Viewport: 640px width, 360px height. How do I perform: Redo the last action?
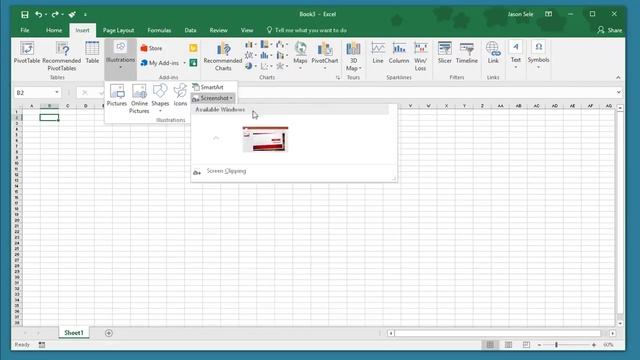pos(55,15)
